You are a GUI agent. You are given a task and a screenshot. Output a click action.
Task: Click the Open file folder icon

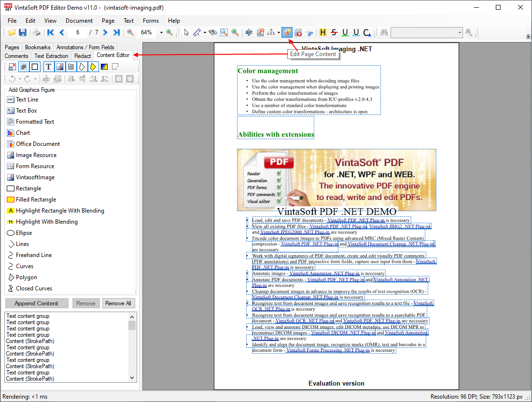[x=12, y=32]
